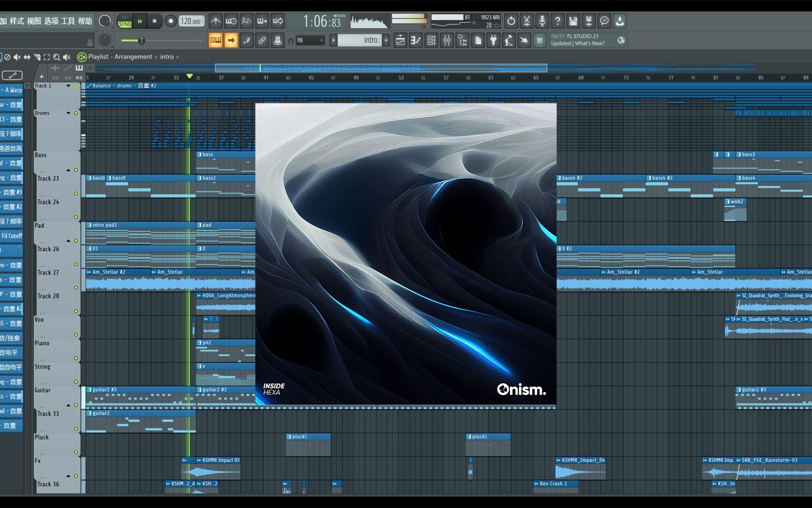The image size is (812, 508).
Task: Open the Mixer window
Action: [x=447, y=41]
